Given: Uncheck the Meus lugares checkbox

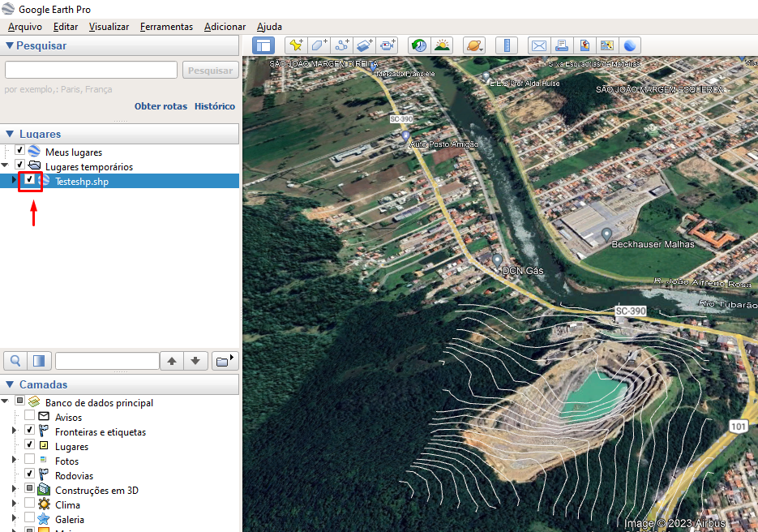Looking at the screenshot, I should [19, 150].
